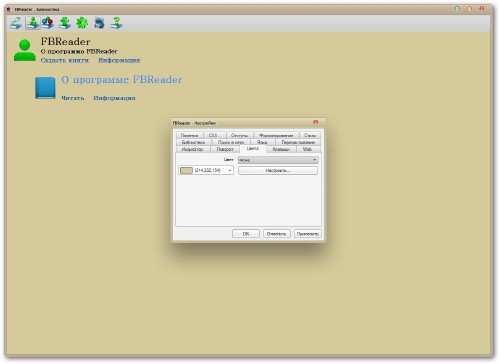Screen dimensions: 500x364
Task: Open the green gear settings toolbar icon
Action: pyautogui.click(x=82, y=23)
